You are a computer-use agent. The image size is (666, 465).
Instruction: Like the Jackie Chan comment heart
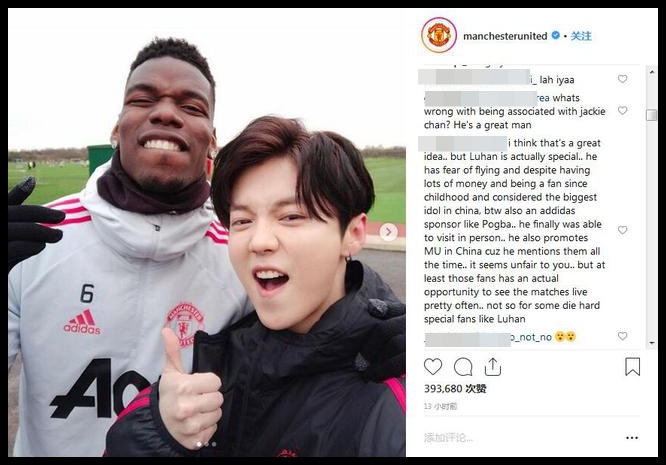(x=622, y=111)
